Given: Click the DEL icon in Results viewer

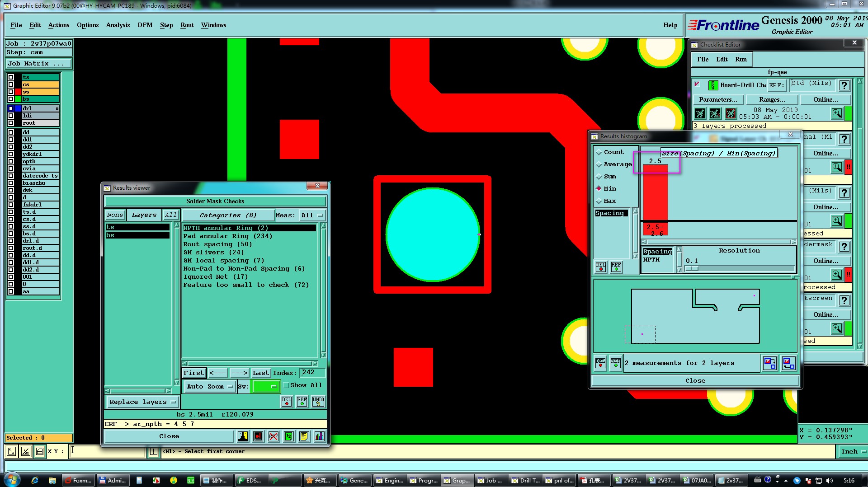Looking at the screenshot, I should tap(287, 401).
